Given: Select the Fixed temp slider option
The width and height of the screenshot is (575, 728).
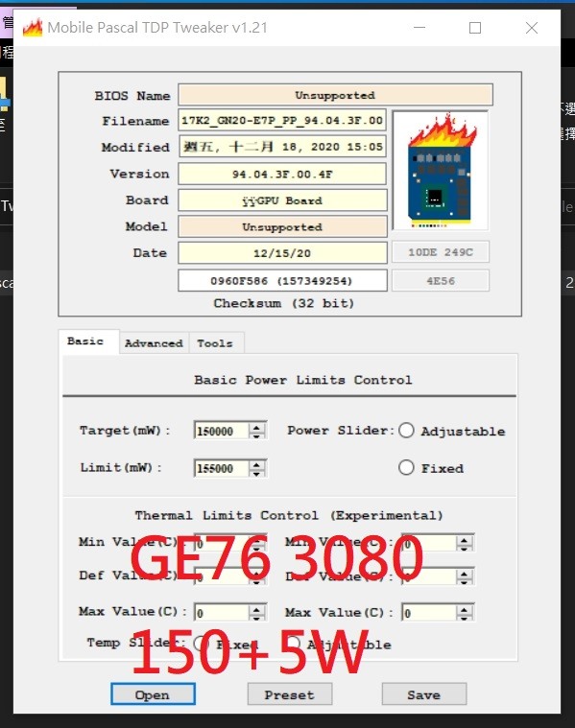Looking at the screenshot, I should (201, 644).
